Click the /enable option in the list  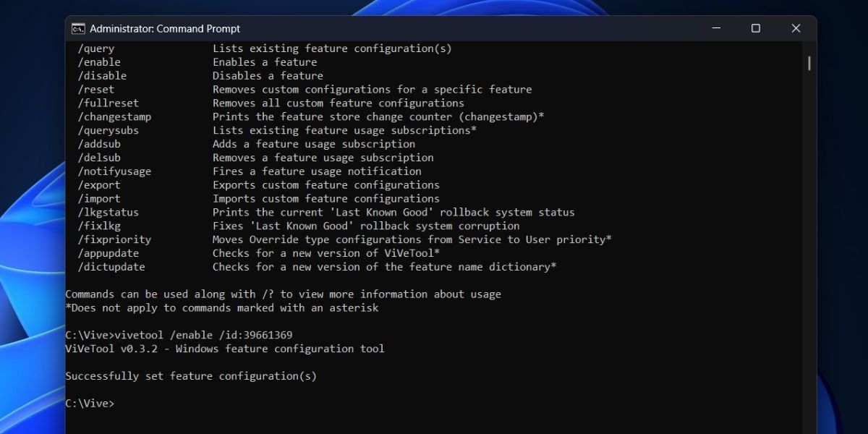point(99,62)
